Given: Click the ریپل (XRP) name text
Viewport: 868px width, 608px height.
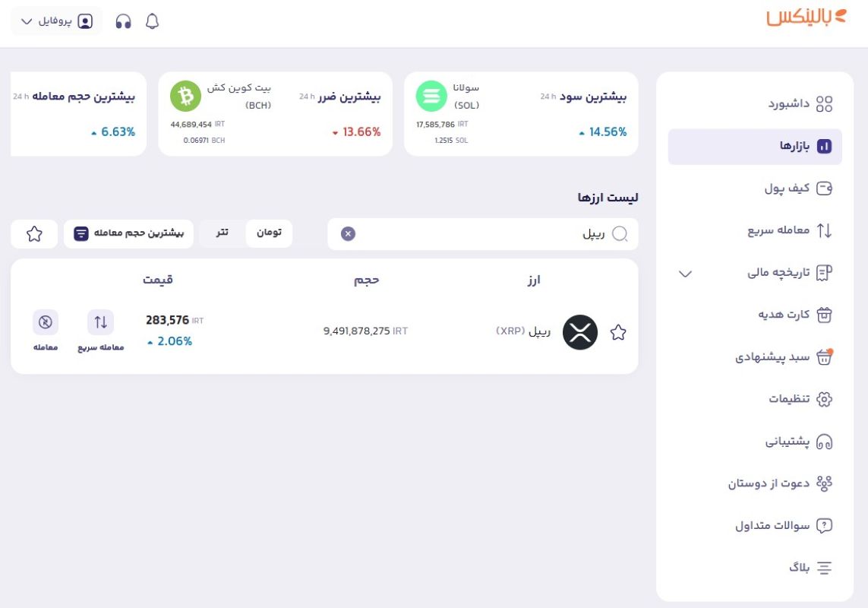Looking at the screenshot, I should point(523,331).
